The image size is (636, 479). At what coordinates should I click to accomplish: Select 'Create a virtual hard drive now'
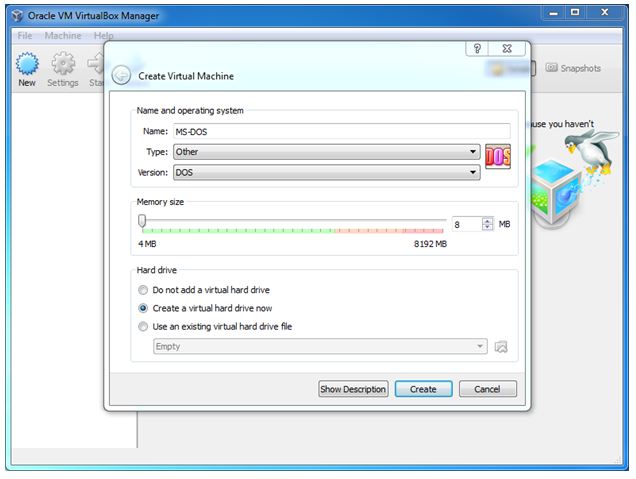tap(145, 308)
